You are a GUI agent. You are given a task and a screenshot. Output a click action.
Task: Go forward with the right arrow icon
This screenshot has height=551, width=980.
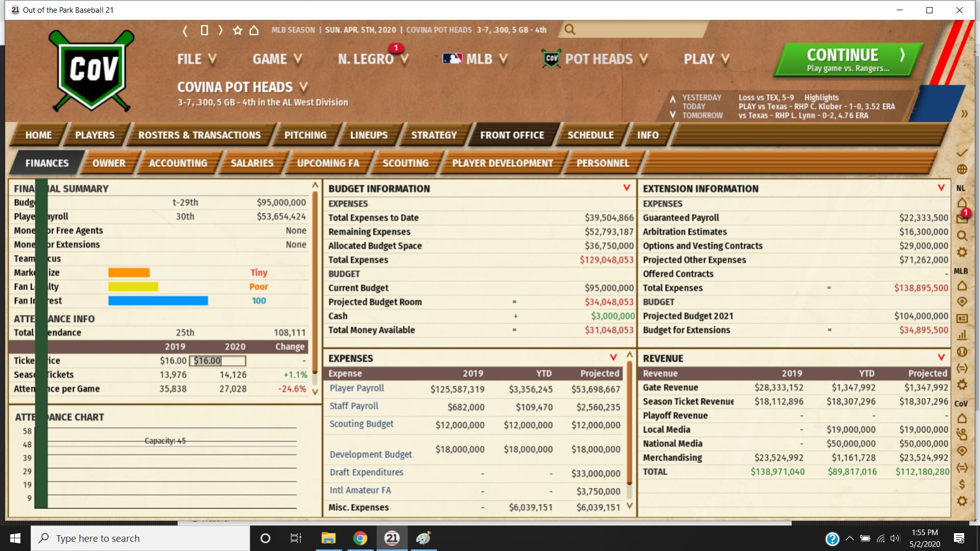(221, 31)
